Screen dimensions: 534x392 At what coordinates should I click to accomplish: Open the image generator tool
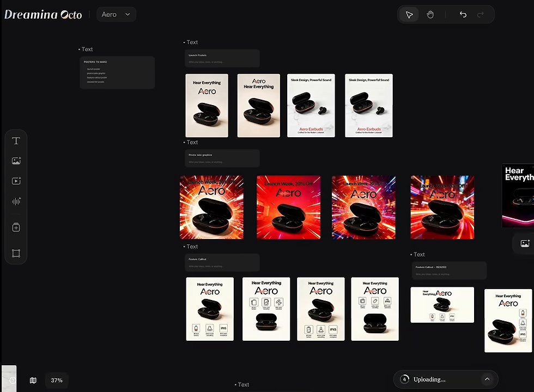coord(16,161)
